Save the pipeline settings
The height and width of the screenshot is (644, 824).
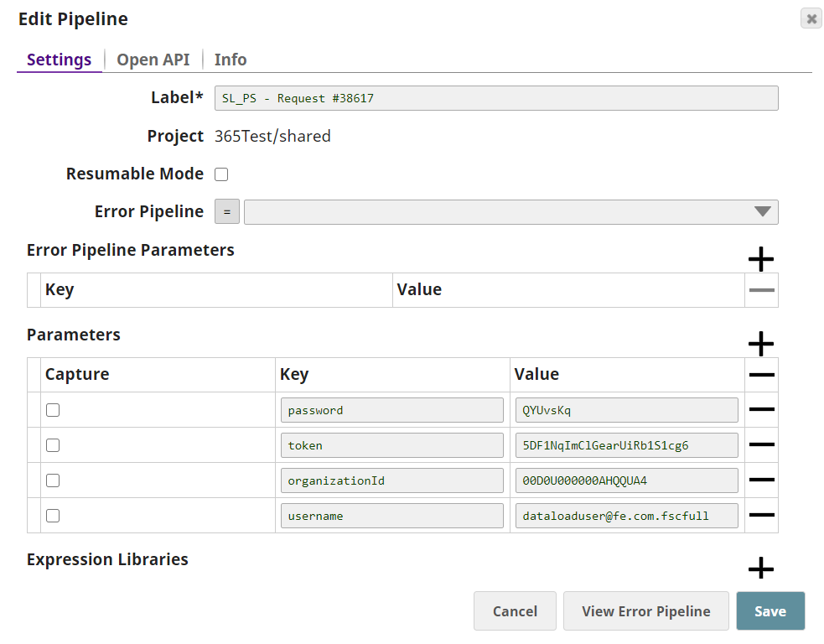pos(770,611)
